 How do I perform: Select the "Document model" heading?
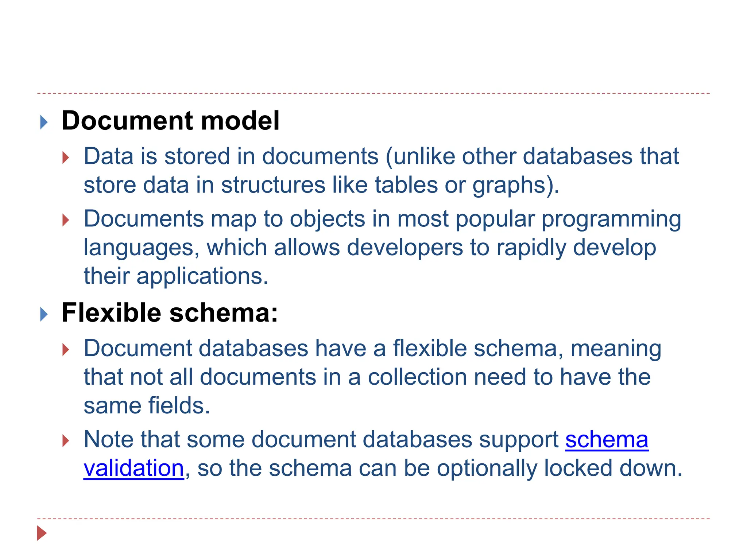click(170, 121)
